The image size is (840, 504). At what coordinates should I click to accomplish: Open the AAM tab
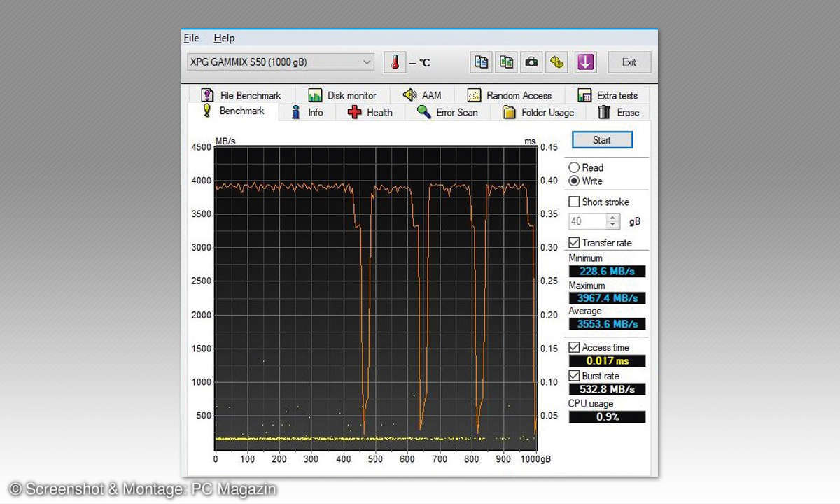[x=422, y=95]
